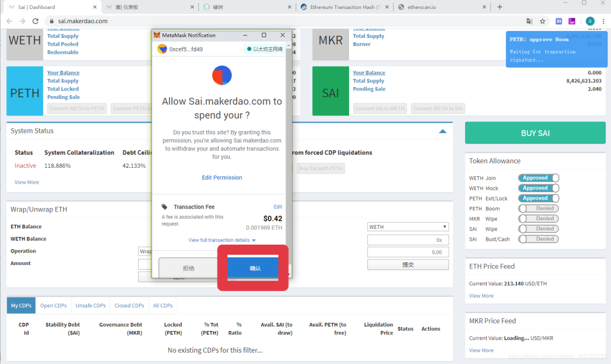Screen dimensions: 611x364
Task: Click PETH Your Balance link
Action: pos(63,73)
